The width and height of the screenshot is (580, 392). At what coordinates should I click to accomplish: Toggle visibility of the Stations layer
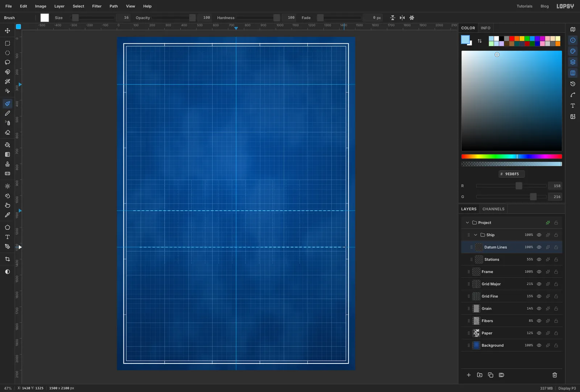tap(539, 259)
